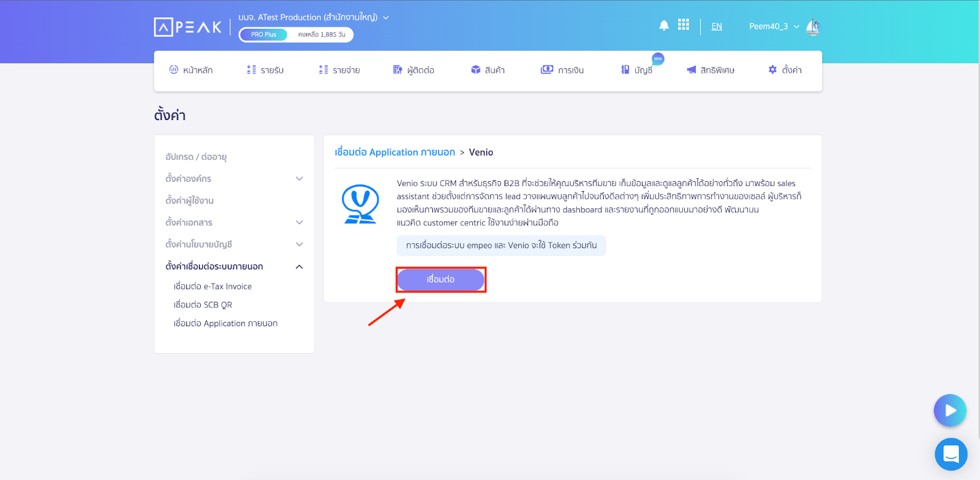Open the หน้าหลัก menu
The height and width of the screenshot is (480, 980).
pyautogui.click(x=191, y=70)
